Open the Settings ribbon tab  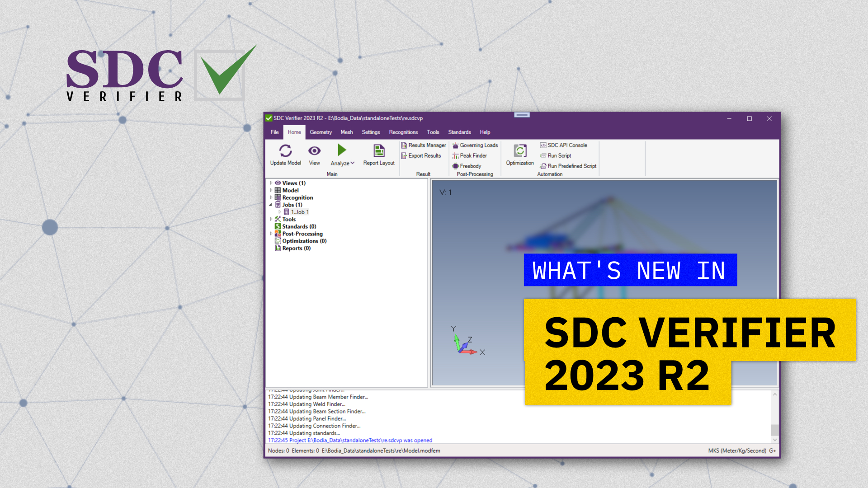coord(371,132)
